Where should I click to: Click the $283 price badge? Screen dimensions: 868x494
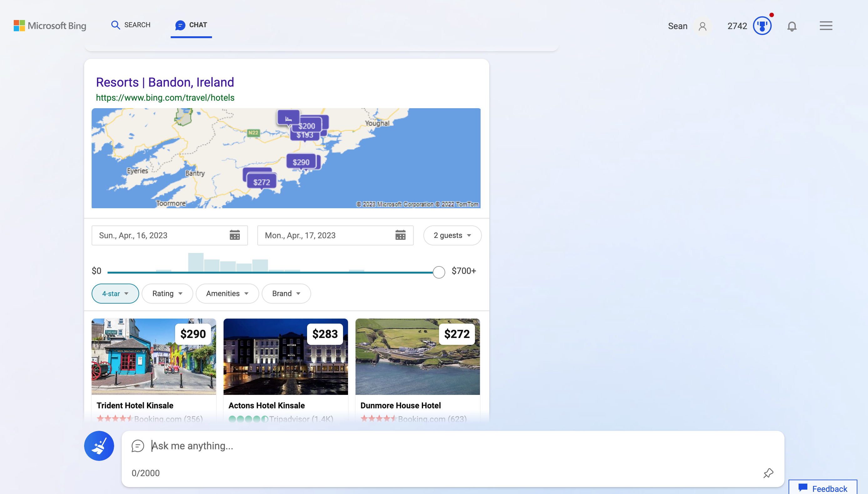coord(325,334)
